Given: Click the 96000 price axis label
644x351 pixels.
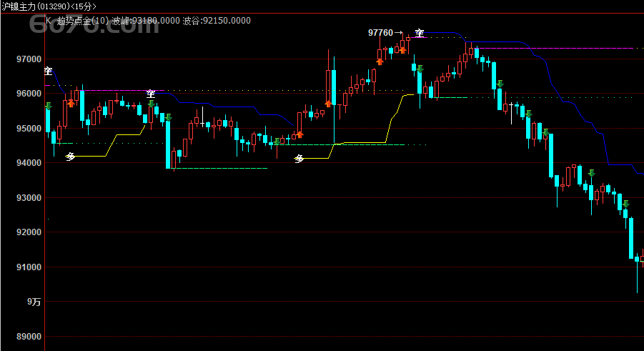Looking at the screenshot, I should pyautogui.click(x=29, y=94).
